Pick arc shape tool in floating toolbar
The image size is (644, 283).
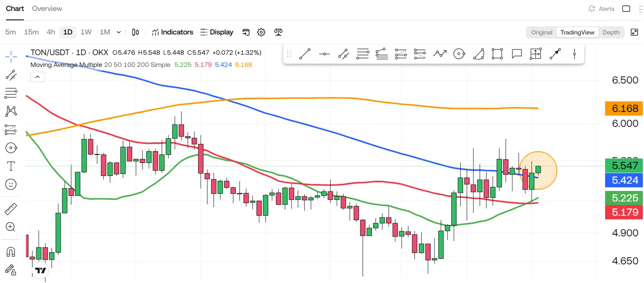tap(478, 54)
